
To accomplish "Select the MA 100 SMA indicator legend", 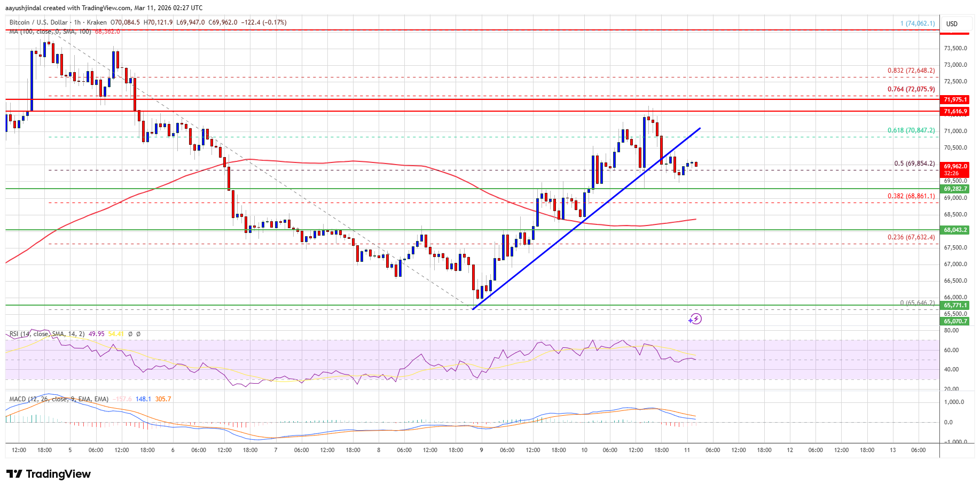I will [50, 32].
